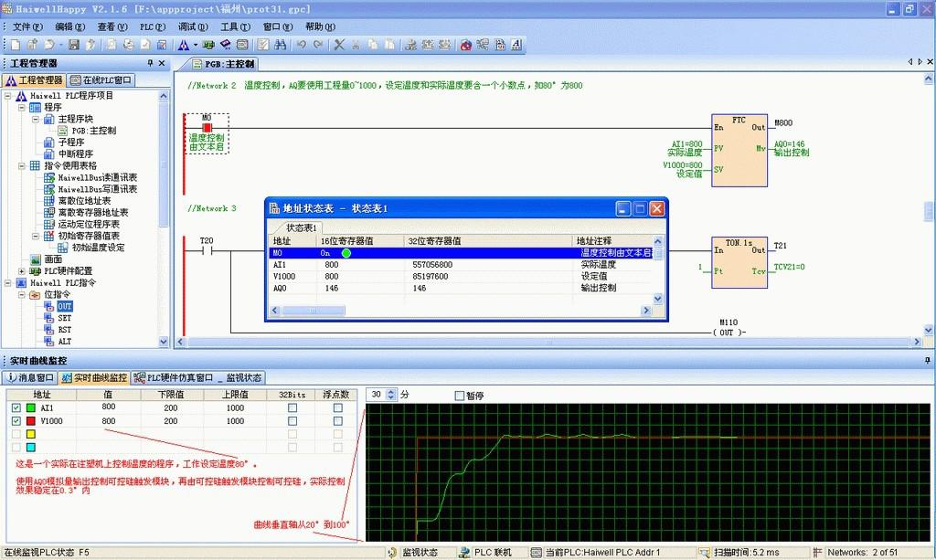Open 离散寄存器地址表 in the project tree
936x560 pixels.
pyautogui.click(x=92, y=212)
